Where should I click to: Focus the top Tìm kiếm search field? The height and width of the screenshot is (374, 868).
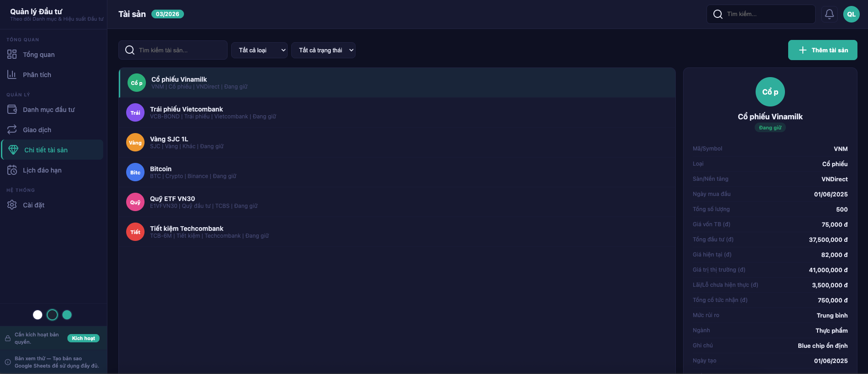coord(761,14)
